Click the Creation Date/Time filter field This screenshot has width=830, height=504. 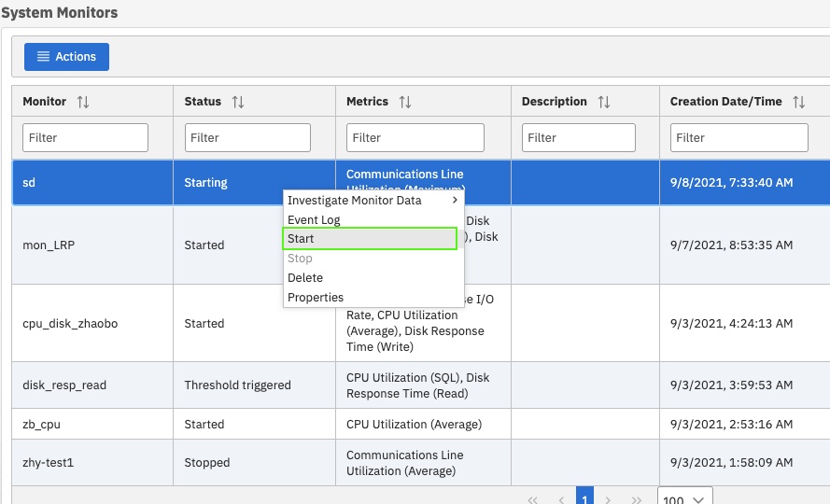(739, 137)
